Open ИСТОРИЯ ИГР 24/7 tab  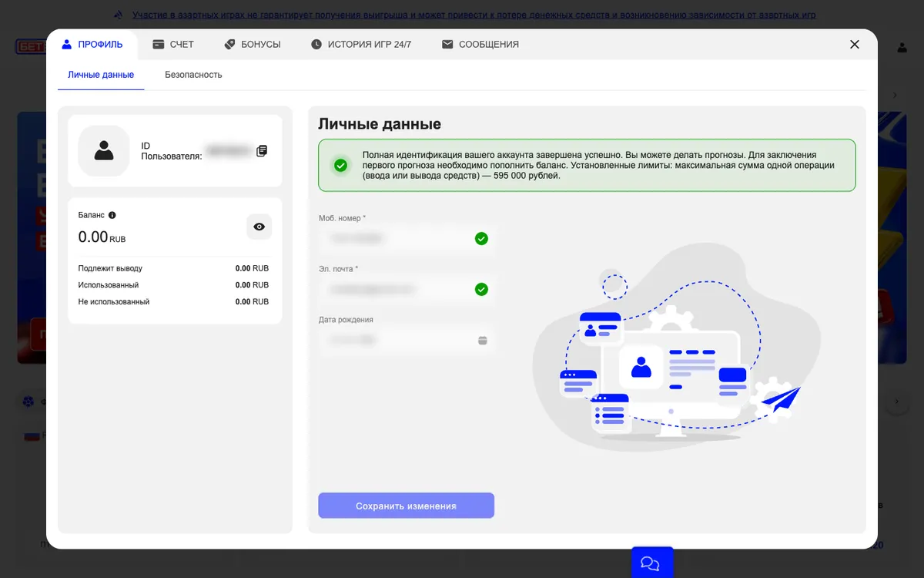click(x=361, y=45)
